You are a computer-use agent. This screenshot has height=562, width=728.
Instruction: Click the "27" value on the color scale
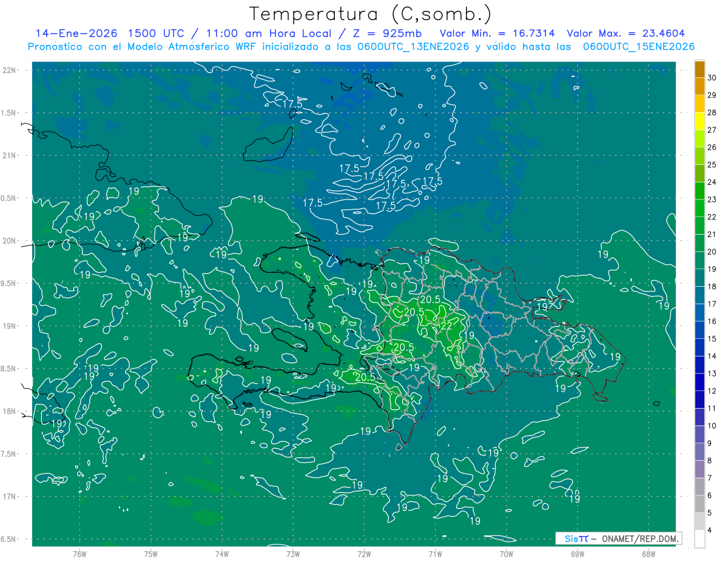click(712, 130)
